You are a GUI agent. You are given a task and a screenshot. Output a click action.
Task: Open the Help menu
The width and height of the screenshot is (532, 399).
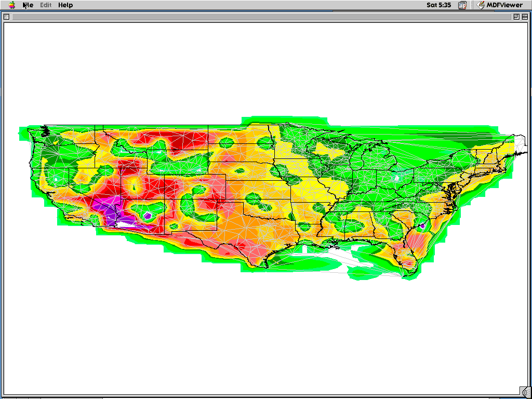(x=64, y=5)
